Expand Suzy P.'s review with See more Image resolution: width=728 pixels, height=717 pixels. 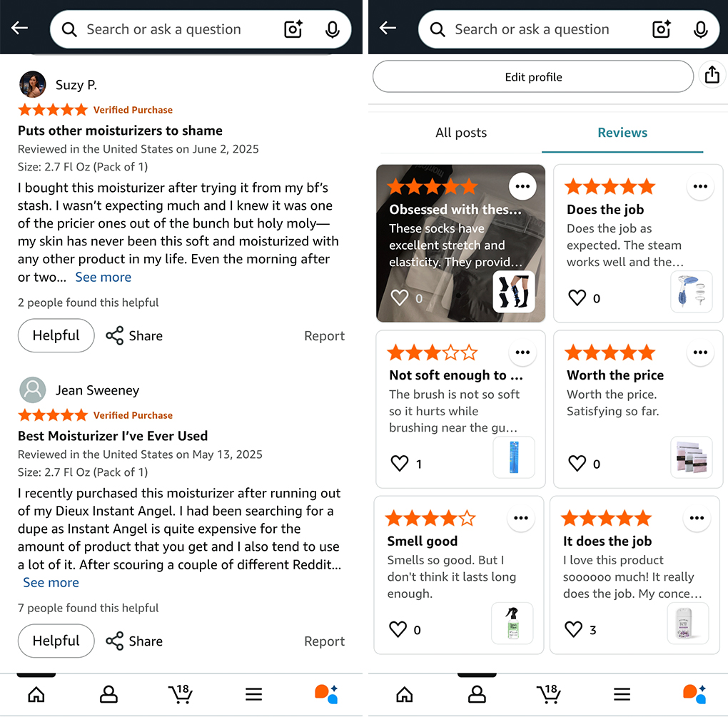(103, 277)
